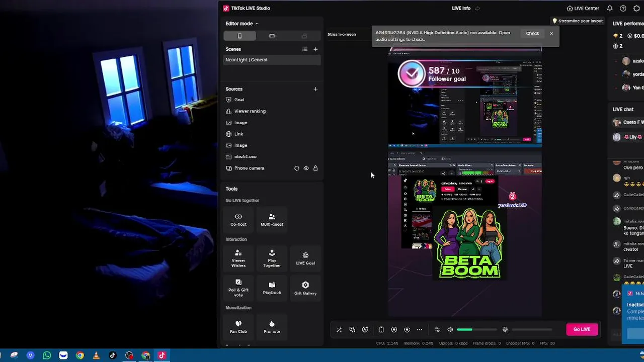Click the Check button in audio warning

532,34
